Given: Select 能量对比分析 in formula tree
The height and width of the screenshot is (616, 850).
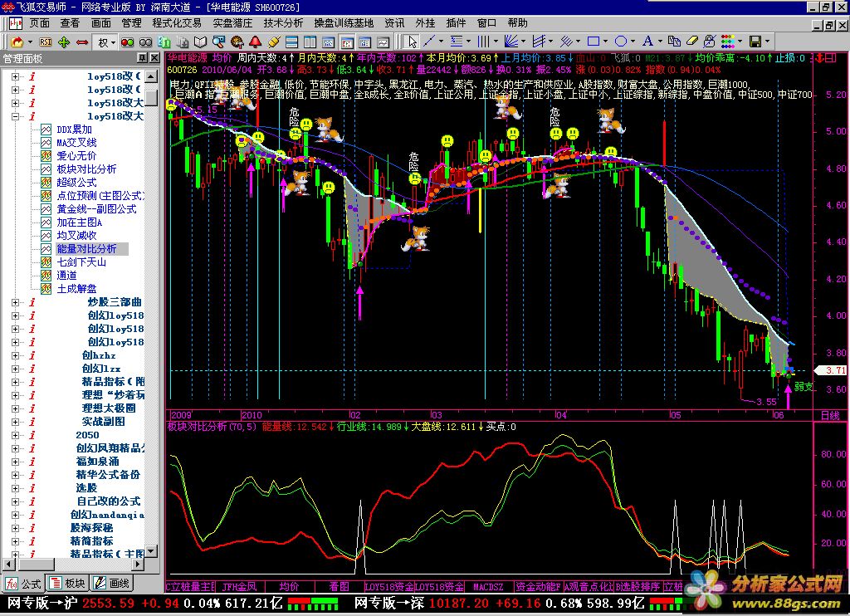Looking at the screenshot, I should (x=86, y=249).
